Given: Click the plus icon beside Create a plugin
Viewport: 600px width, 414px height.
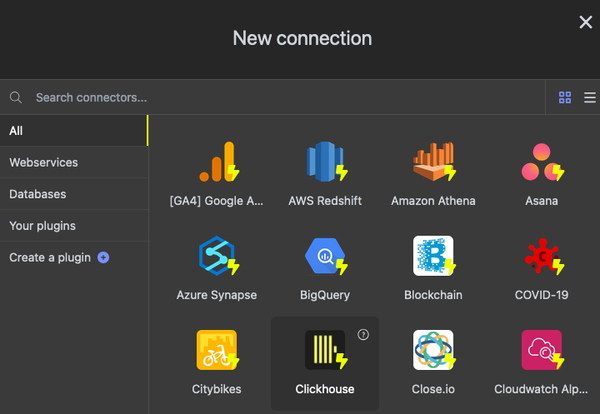Looking at the screenshot, I should pos(103,258).
